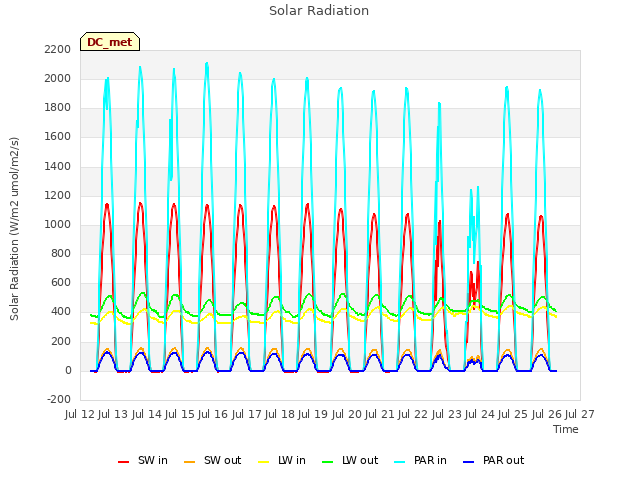Click the orange SW out legend swatch
The image size is (640, 480).
point(189,462)
